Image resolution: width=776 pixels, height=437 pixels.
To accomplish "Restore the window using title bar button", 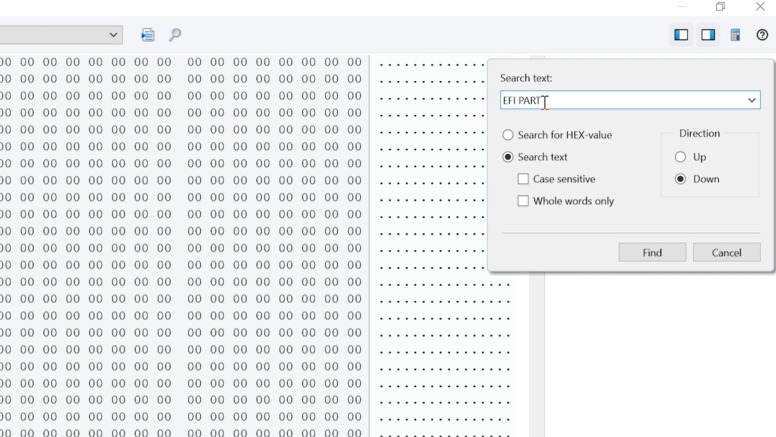I will point(721,6).
